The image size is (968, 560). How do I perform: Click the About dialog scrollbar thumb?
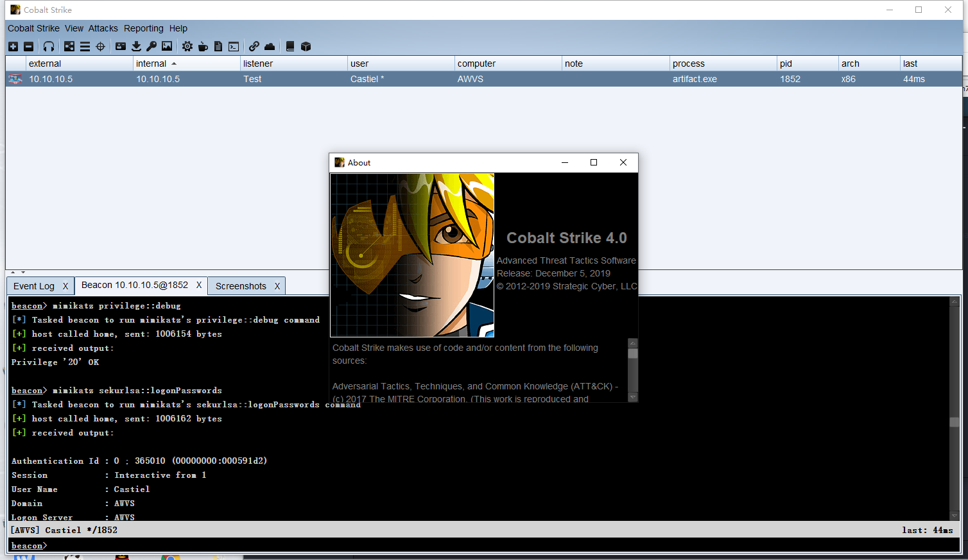[x=633, y=353]
